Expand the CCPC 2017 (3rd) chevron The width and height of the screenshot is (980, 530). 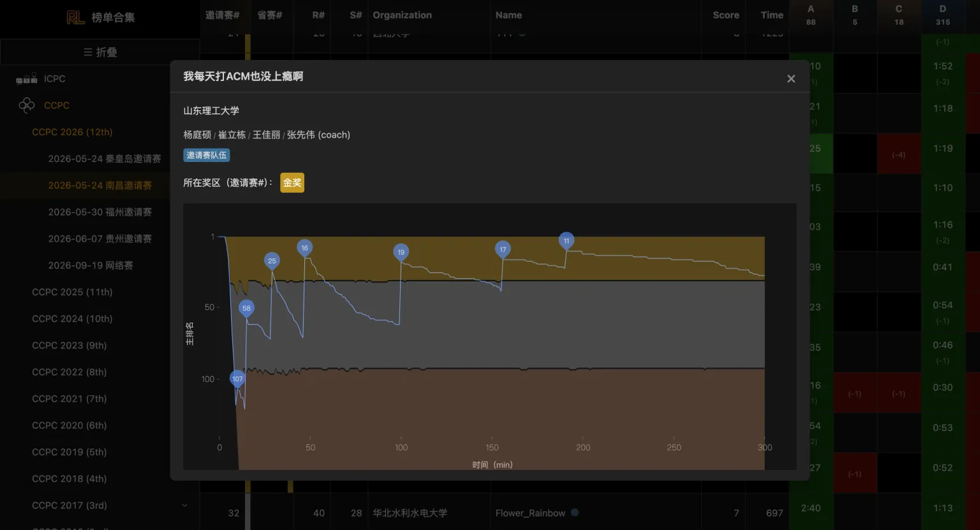pyautogui.click(x=184, y=505)
